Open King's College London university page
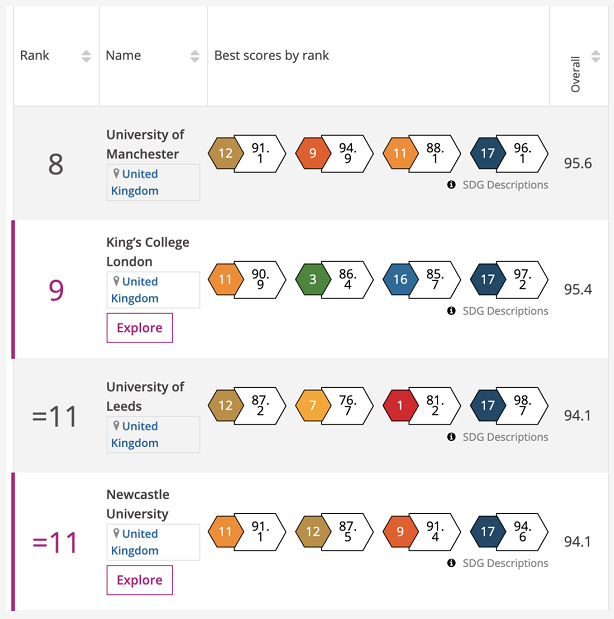This screenshot has width=614, height=619. (147, 251)
